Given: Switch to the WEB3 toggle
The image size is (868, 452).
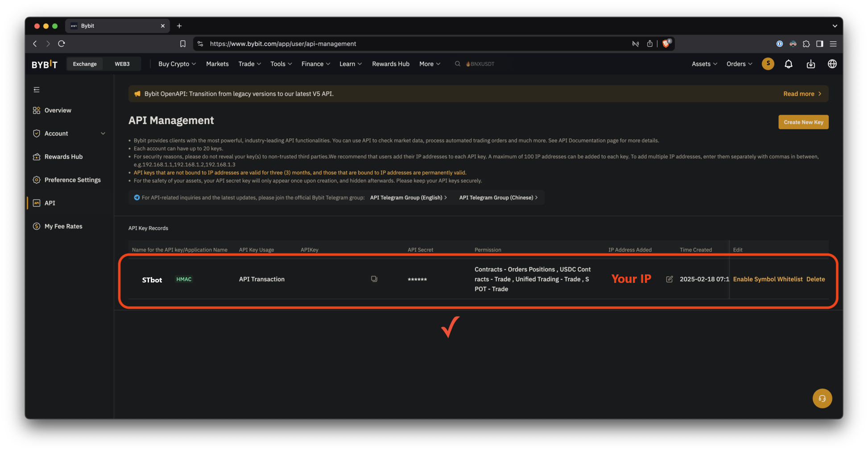Looking at the screenshot, I should [122, 64].
